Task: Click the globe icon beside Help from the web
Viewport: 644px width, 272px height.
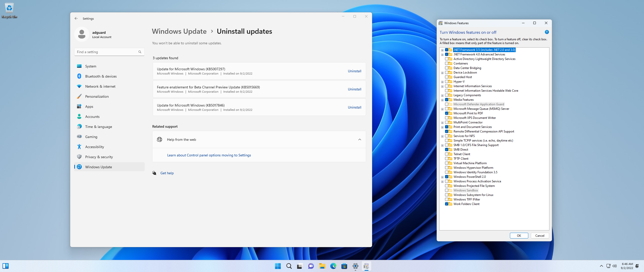Action: coord(159,140)
